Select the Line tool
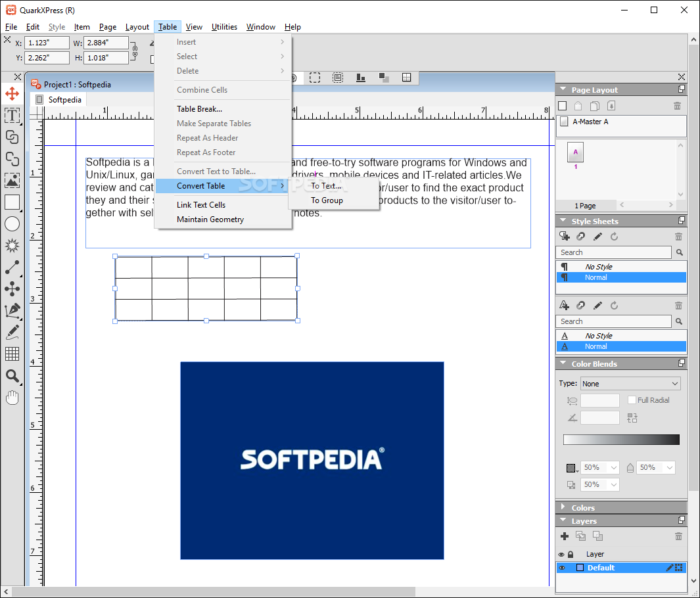 click(12, 267)
